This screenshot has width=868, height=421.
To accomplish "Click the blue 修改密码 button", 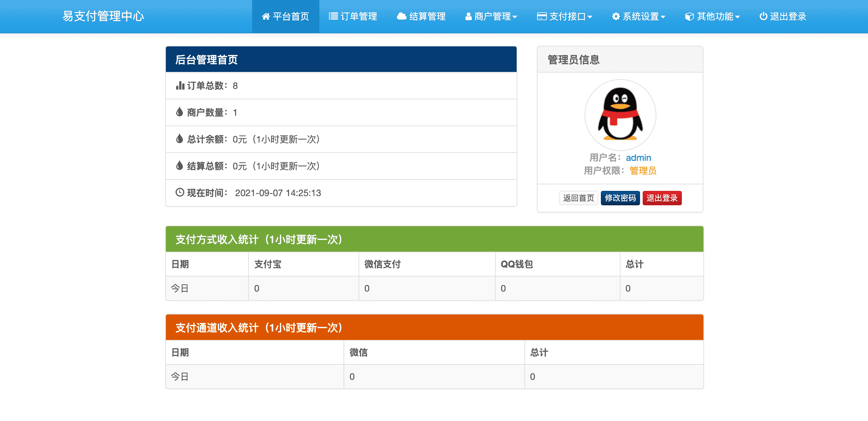I will point(620,198).
